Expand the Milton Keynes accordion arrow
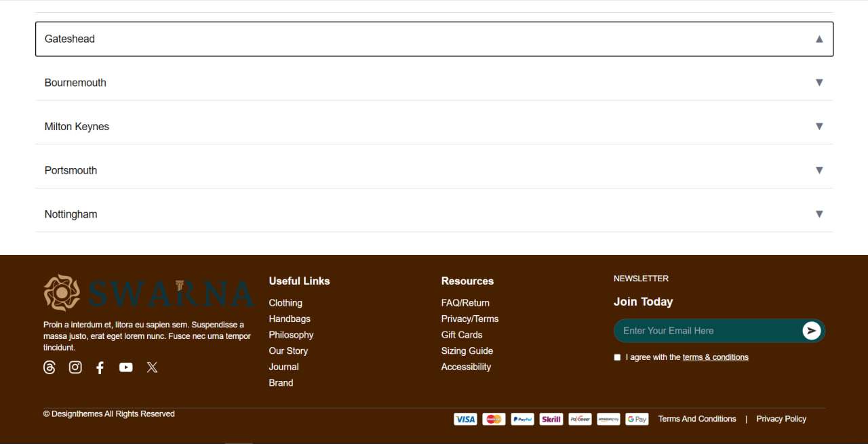868x444 pixels. (x=819, y=127)
